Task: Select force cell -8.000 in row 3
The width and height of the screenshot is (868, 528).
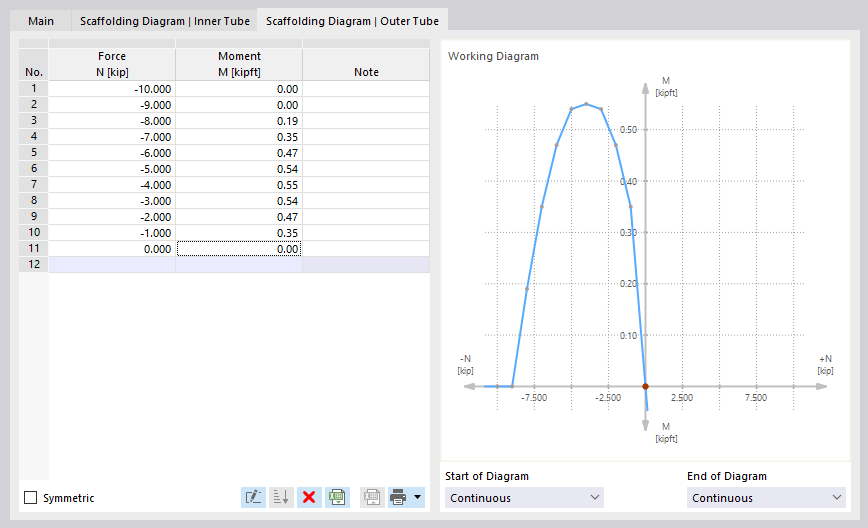Action: (x=112, y=121)
